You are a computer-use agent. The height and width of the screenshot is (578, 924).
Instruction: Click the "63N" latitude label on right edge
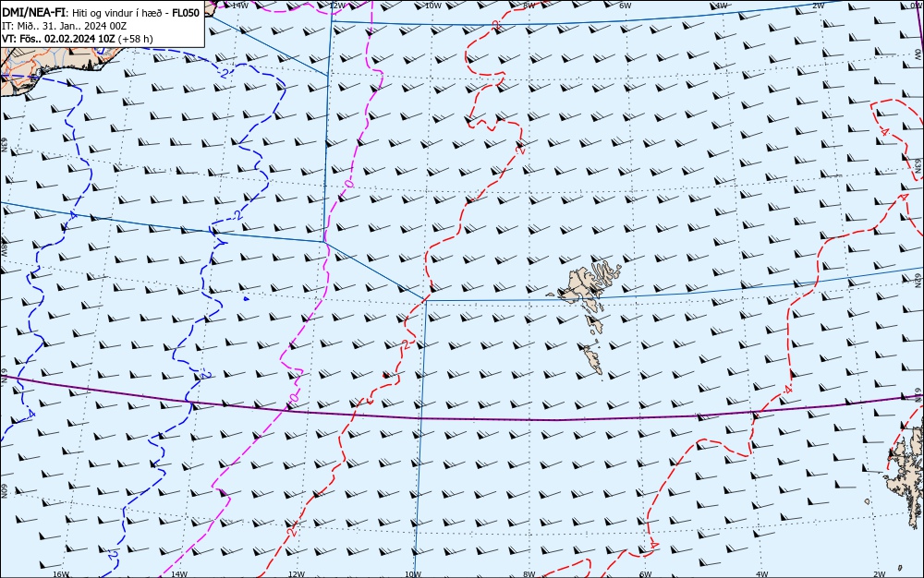(918, 166)
